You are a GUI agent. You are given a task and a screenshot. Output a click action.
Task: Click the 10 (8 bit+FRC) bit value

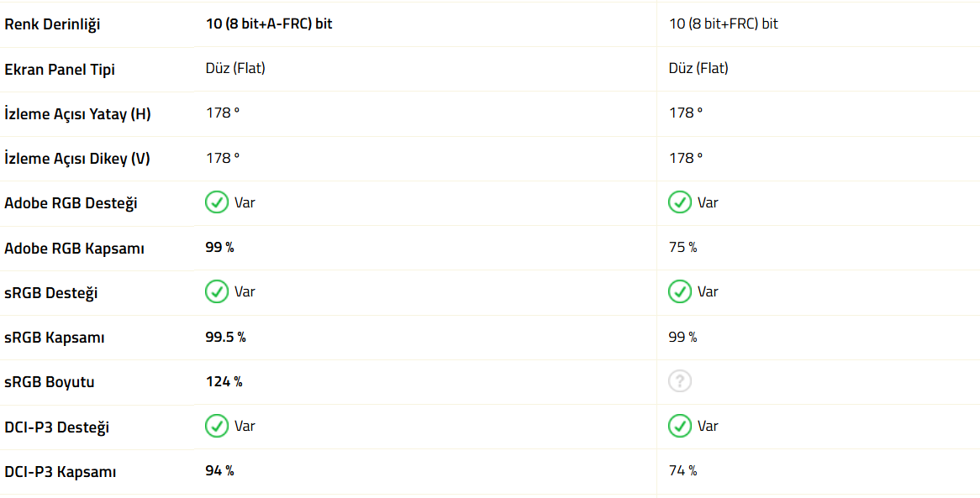tap(723, 24)
